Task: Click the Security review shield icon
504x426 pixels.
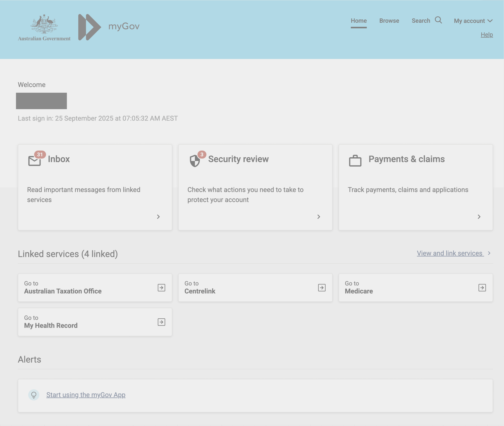Action: [x=195, y=161]
